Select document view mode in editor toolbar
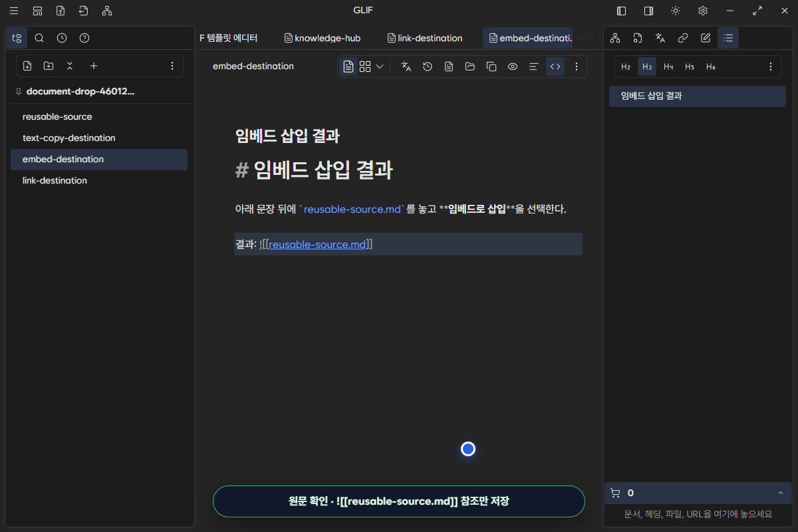This screenshot has height=532, width=798. click(348, 66)
